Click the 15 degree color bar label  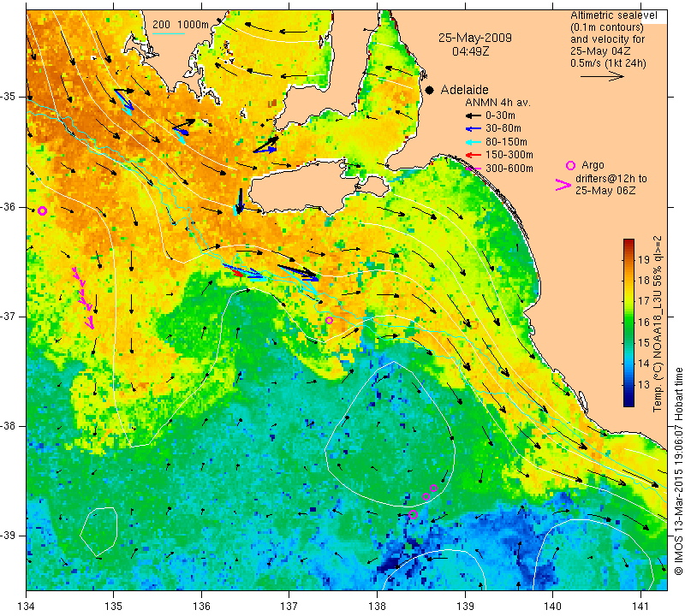pyautogui.click(x=644, y=343)
